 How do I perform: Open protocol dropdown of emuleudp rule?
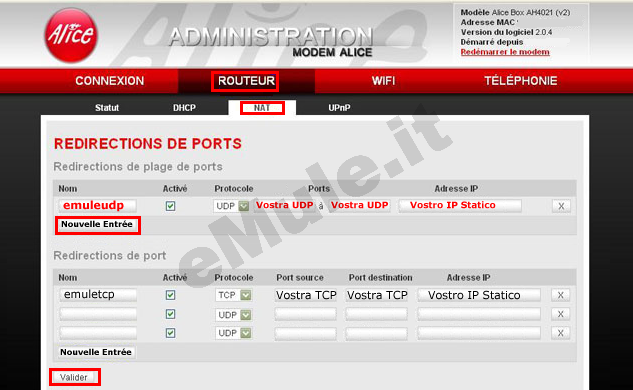tap(232, 206)
